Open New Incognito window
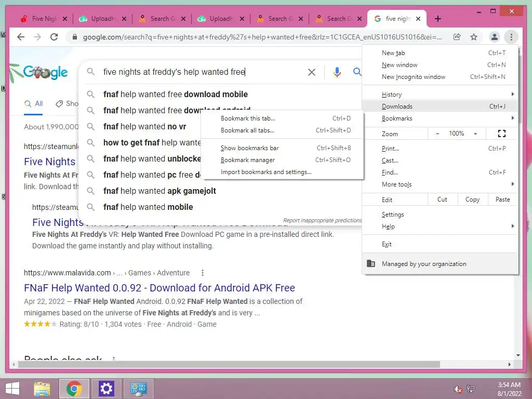532x399 pixels. [x=440, y=77]
